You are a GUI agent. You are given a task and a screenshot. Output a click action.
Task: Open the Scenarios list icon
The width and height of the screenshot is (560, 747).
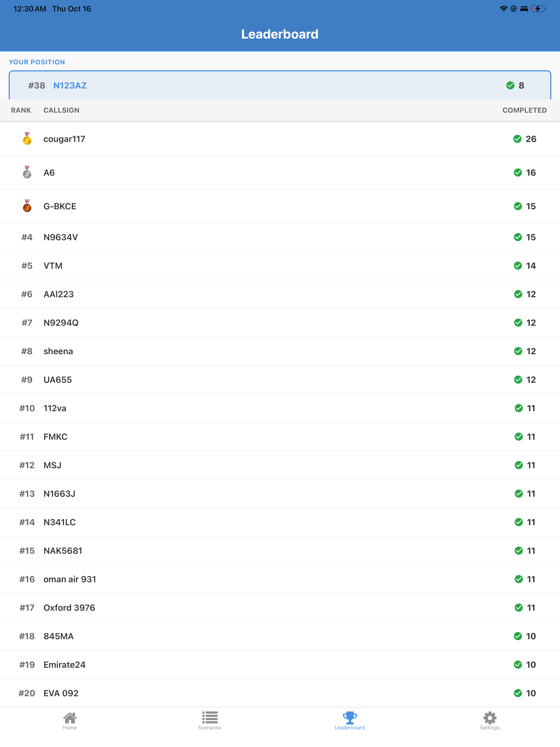click(210, 718)
